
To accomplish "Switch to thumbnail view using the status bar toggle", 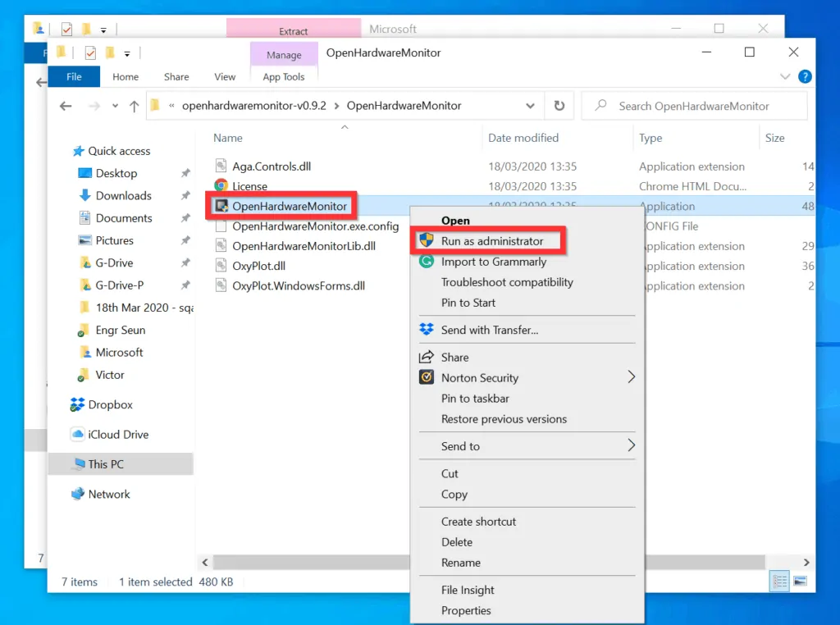I will [799, 582].
